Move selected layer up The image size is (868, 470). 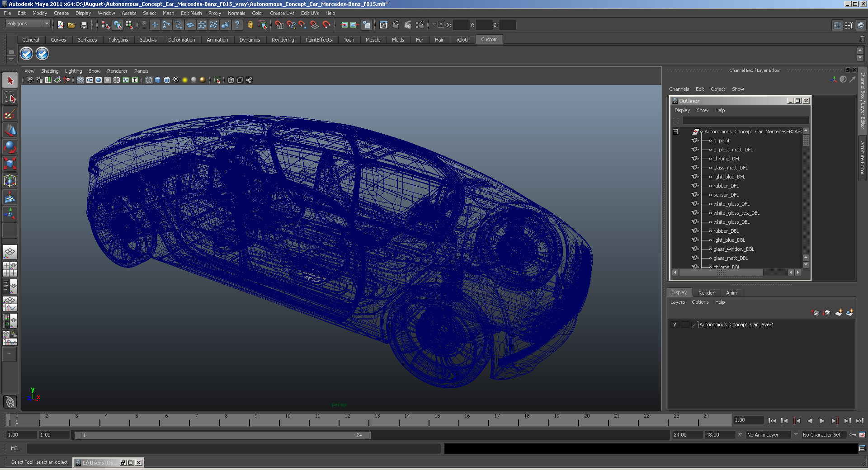tap(816, 313)
